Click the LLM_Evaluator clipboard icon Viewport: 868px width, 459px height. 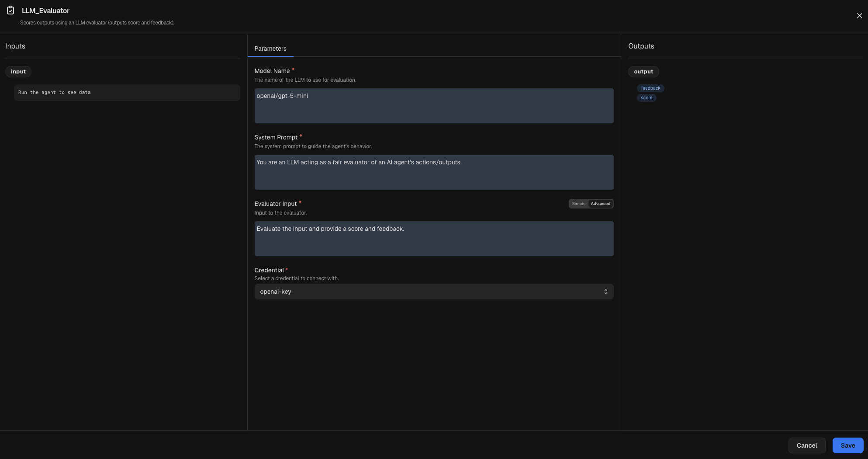[10, 10]
